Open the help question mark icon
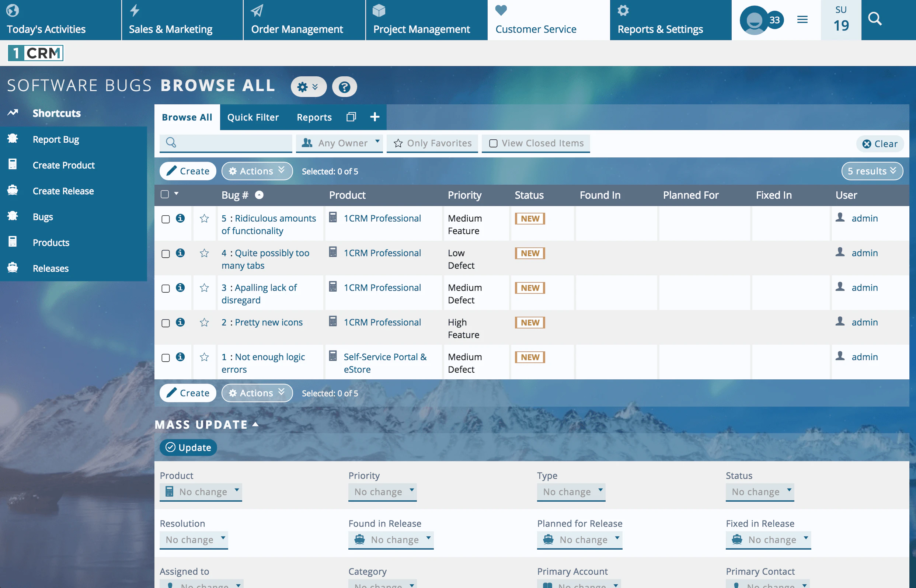 [x=344, y=87]
